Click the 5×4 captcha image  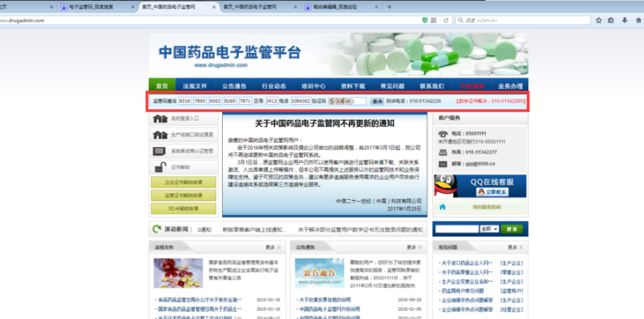[x=339, y=101]
